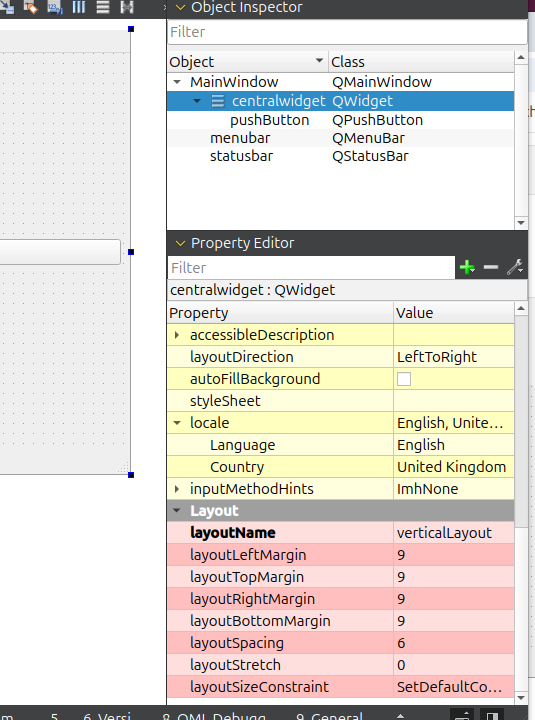
Task: Click the Value column header
Action: pyautogui.click(x=454, y=313)
